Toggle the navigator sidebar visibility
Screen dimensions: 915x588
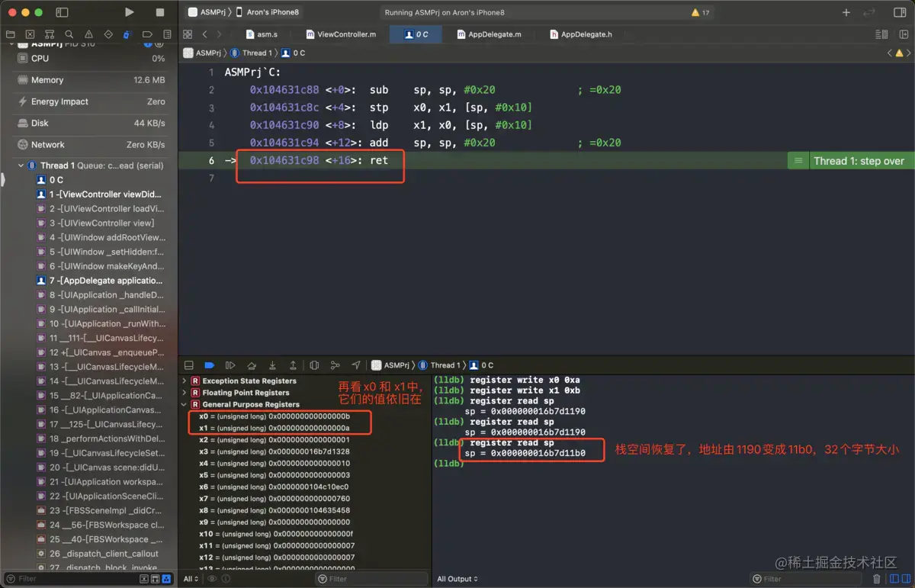[x=62, y=12]
